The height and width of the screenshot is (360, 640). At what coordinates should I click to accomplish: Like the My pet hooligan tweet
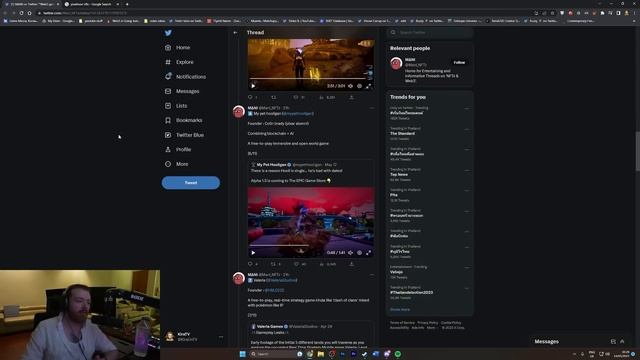[296, 264]
